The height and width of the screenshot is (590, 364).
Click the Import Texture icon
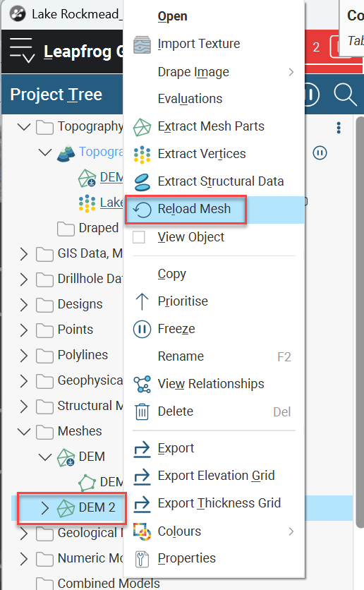(x=142, y=44)
